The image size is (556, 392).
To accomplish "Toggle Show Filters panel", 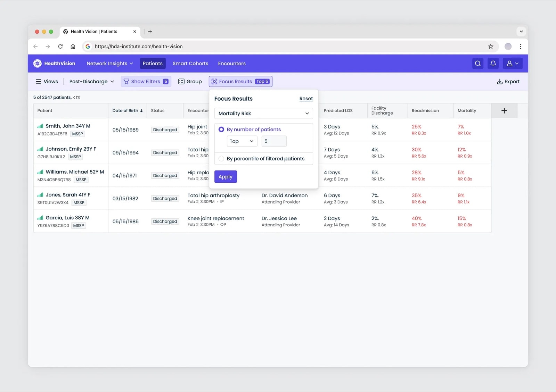I will tap(146, 82).
